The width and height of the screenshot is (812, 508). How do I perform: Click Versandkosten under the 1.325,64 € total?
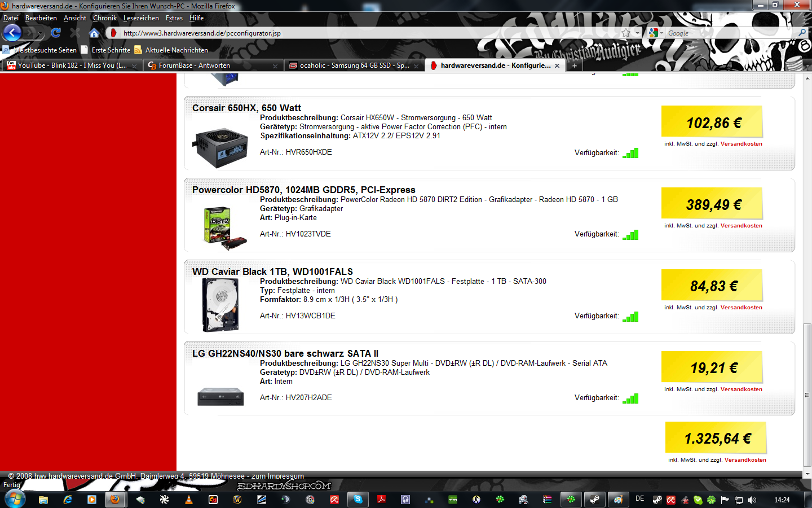point(745,460)
